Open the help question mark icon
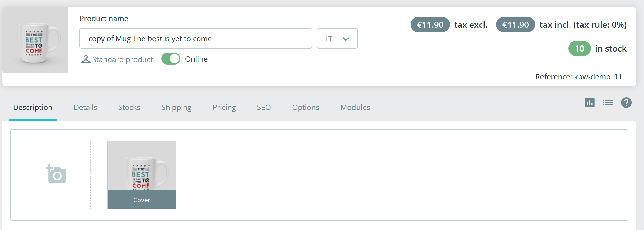This screenshot has height=230, width=644. 626,103
